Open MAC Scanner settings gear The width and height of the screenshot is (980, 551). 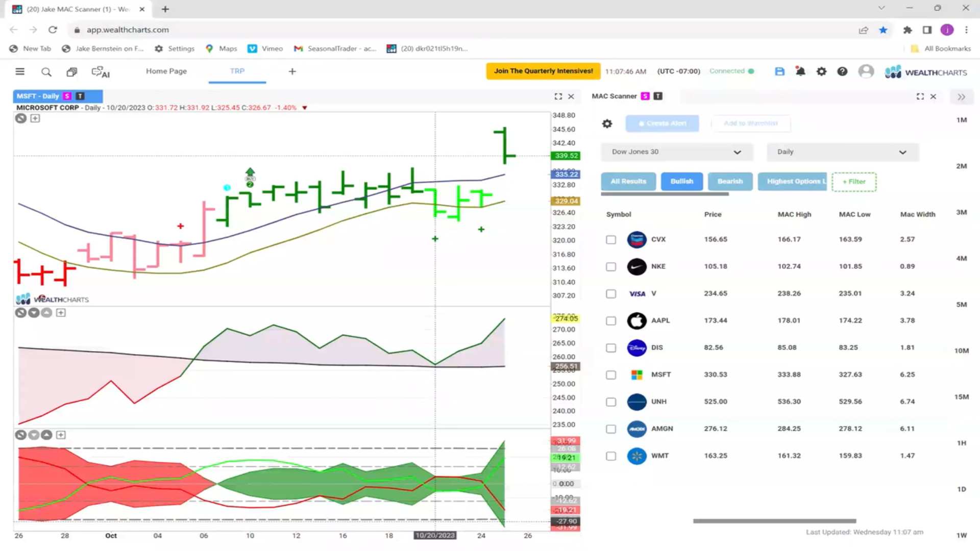(x=607, y=123)
